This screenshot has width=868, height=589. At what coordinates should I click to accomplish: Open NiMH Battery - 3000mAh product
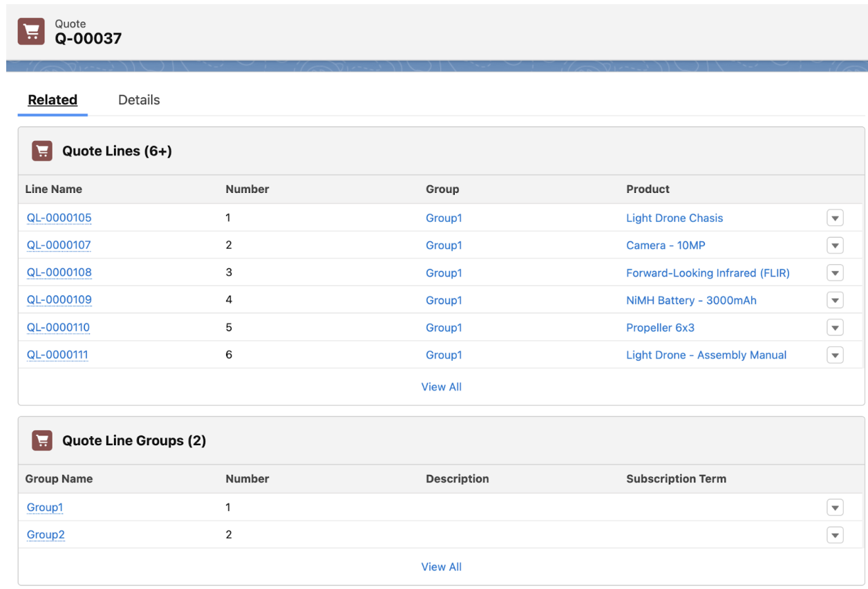point(691,300)
